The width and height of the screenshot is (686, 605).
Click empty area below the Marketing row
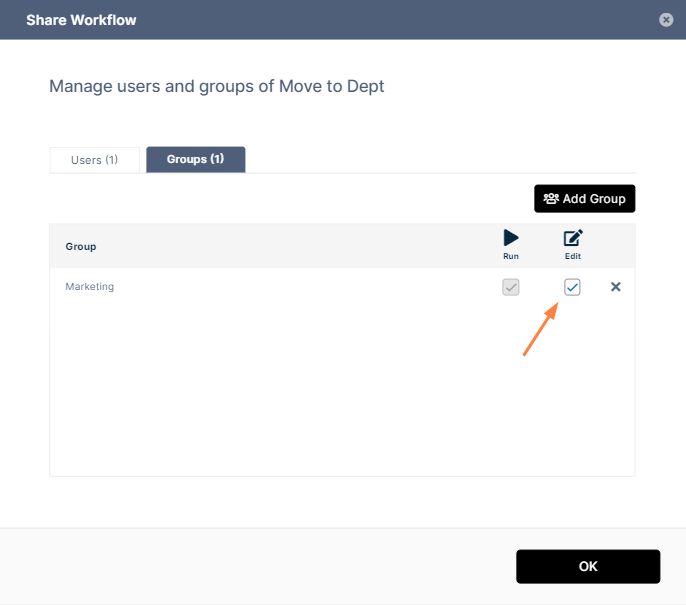(x=300, y=400)
